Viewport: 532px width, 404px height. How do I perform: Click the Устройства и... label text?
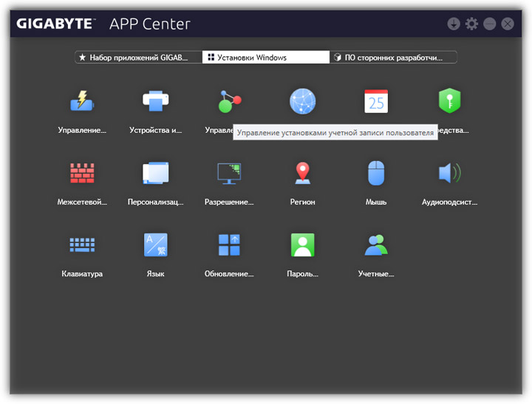155,130
